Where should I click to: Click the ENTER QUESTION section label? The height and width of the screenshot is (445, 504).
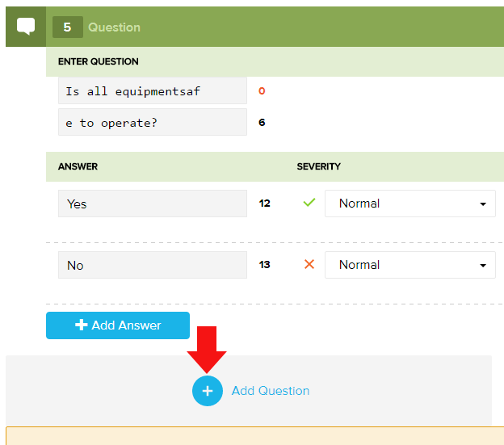[x=98, y=61]
